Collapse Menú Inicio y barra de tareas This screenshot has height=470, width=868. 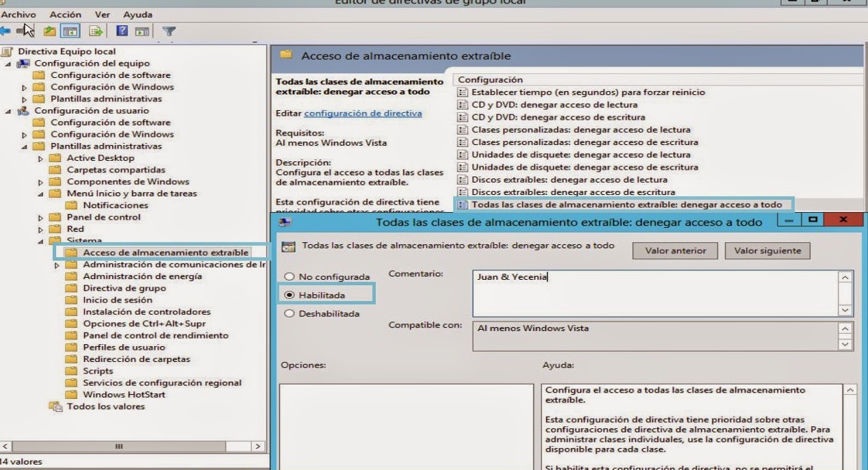[x=41, y=194]
